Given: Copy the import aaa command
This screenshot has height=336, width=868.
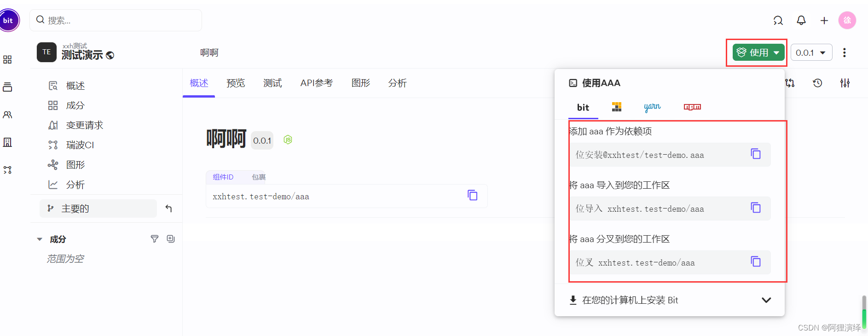Looking at the screenshot, I should coord(756,208).
